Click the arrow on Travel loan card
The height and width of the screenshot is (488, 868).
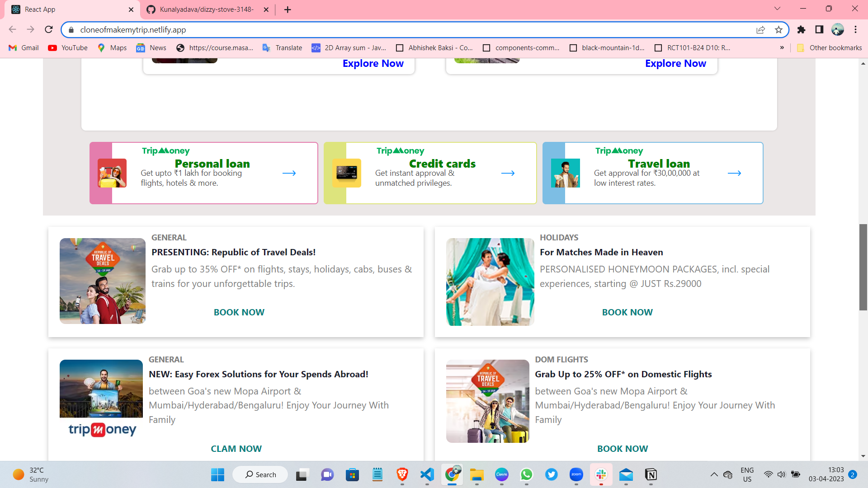click(x=734, y=173)
